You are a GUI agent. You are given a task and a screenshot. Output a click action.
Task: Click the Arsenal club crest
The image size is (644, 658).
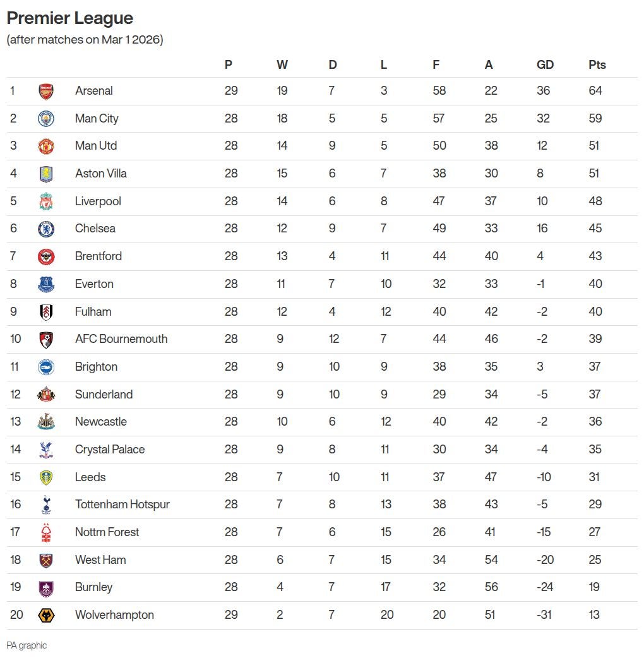click(46, 91)
